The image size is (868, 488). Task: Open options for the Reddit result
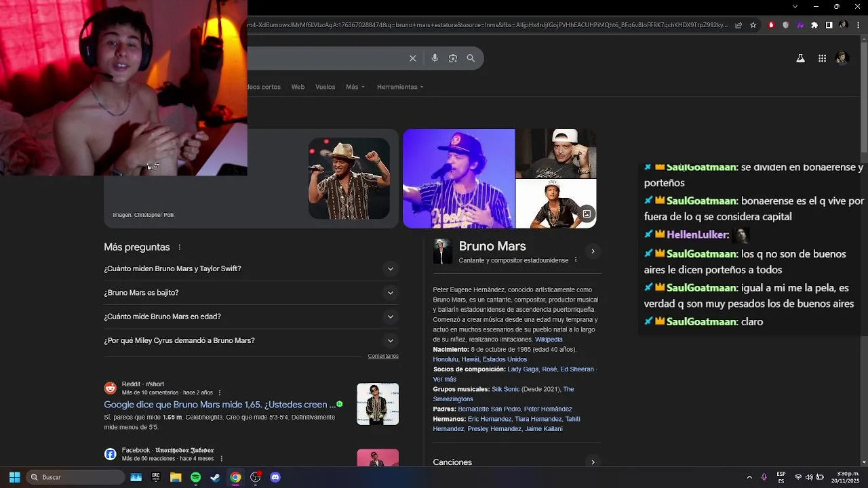pos(219,392)
